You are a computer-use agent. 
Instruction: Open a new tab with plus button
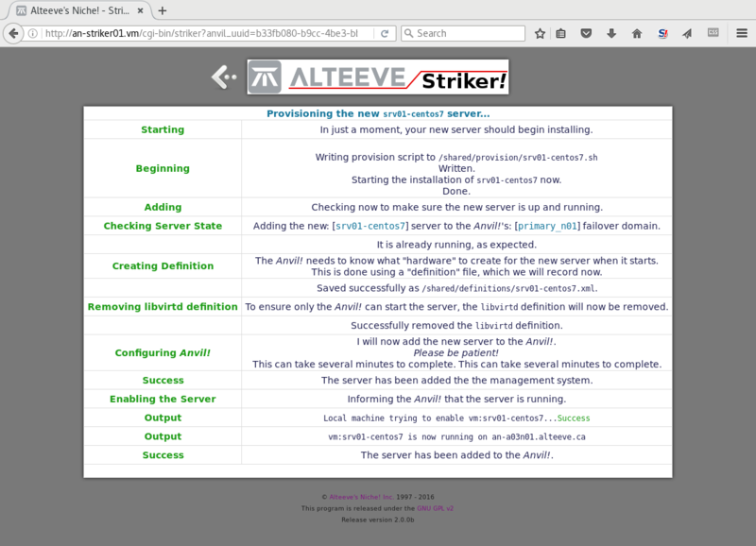pos(163,10)
